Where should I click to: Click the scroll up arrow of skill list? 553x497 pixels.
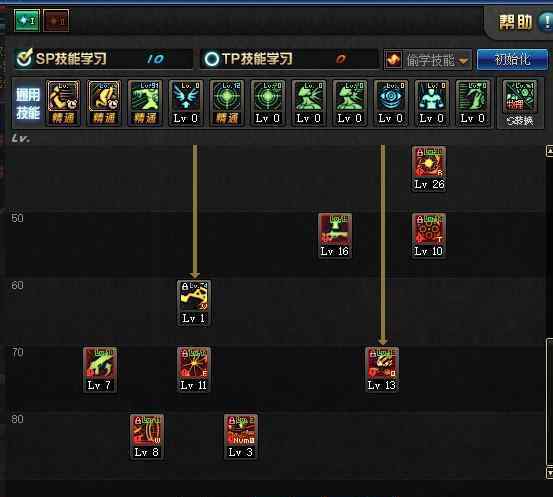click(x=549, y=151)
